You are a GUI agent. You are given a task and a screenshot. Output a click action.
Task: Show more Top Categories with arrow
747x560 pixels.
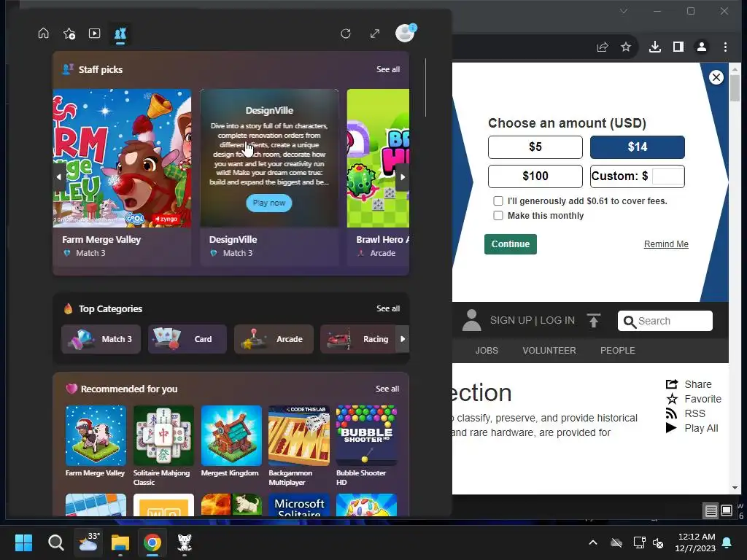[x=403, y=339]
